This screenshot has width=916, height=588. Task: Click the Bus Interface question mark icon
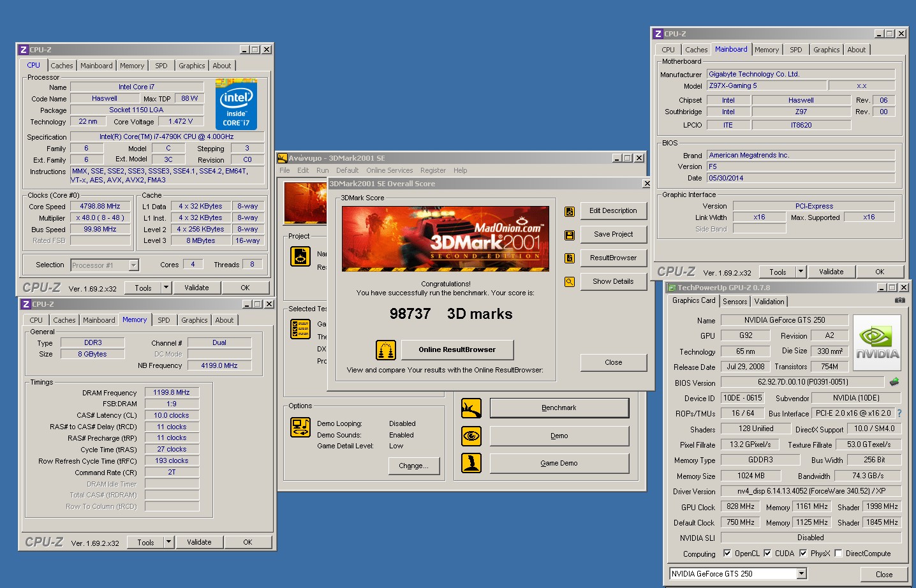coord(899,413)
